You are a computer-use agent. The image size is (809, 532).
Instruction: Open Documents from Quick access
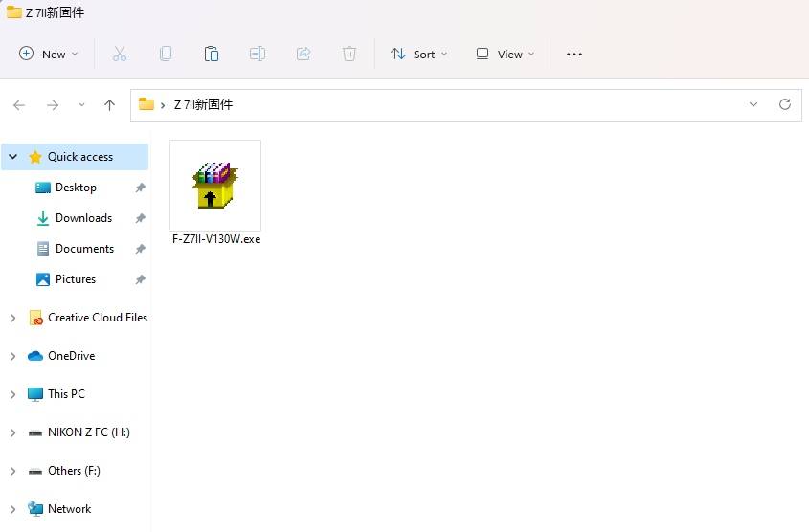point(84,249)
